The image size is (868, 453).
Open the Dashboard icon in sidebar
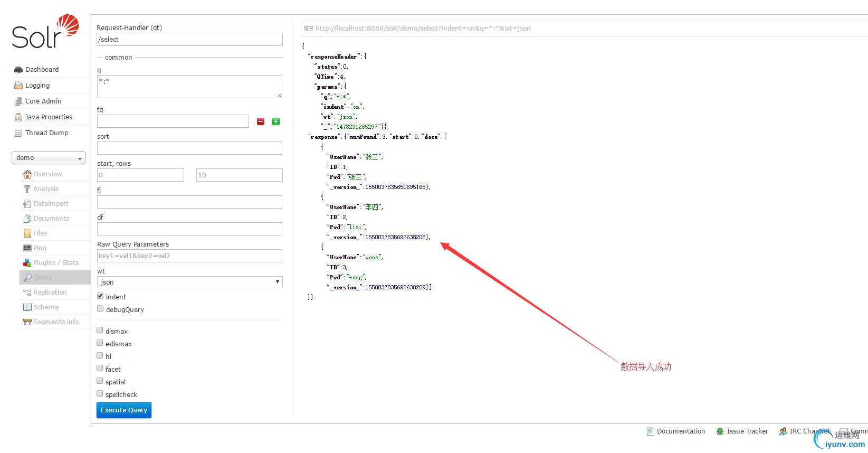click(18, 70)
